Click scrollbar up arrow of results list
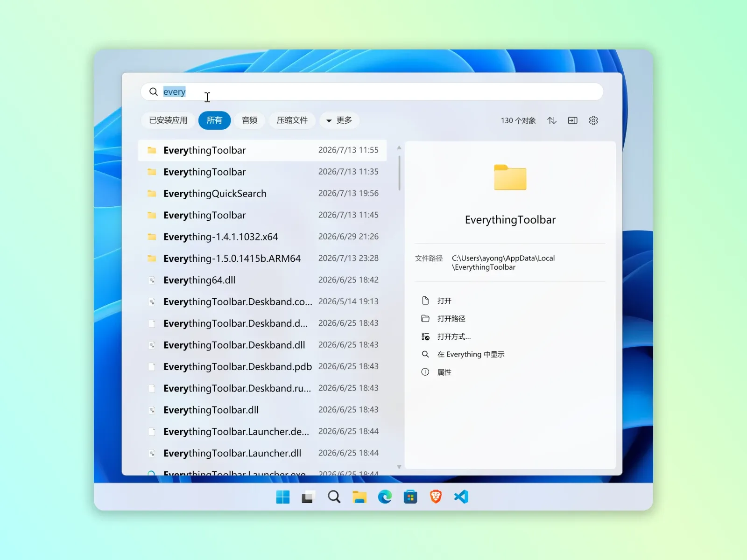747x560 pixels. pyautogui.click(x=399, y=147)
